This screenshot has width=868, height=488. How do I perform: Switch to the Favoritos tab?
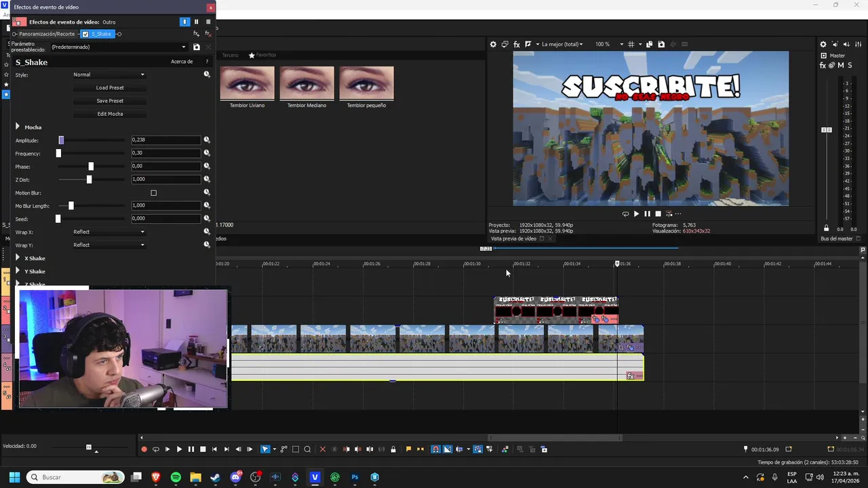(x=262, y=55)
